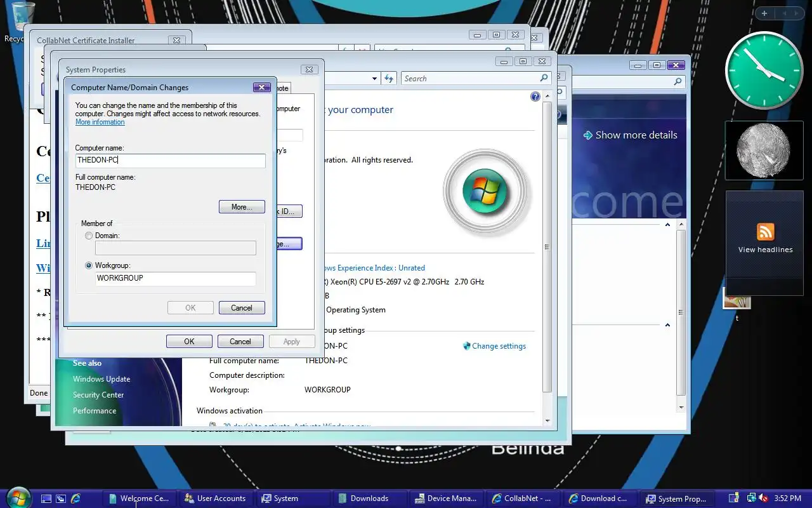Close the System Properties dialog
Viewport: 812px width, 508px height.
(309, 69)
